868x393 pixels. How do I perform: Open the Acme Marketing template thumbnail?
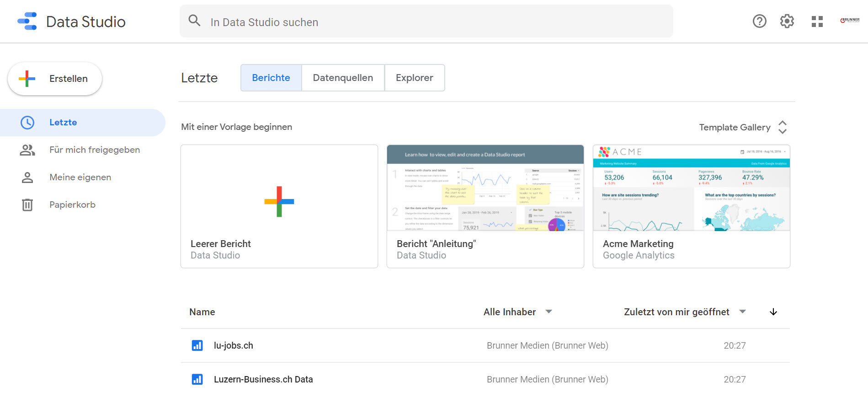692,188
